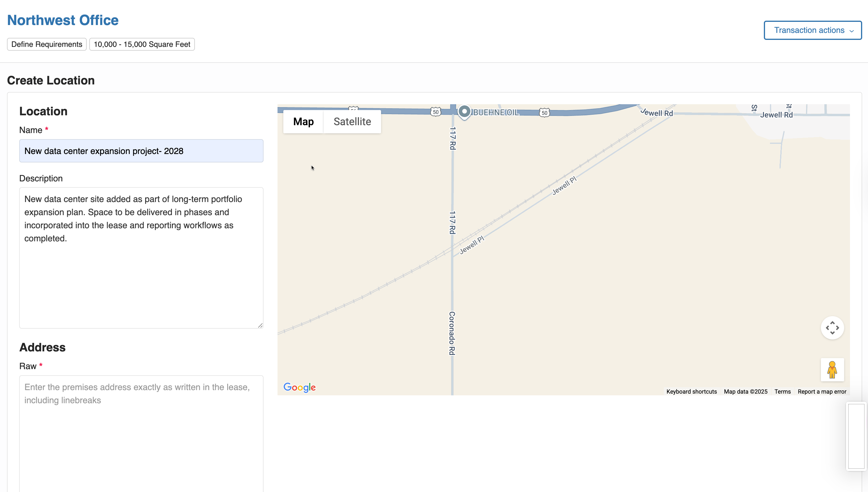This screenshot has height=492, width=868.
Task: Select the Map view tab
Action: [303, 121]
